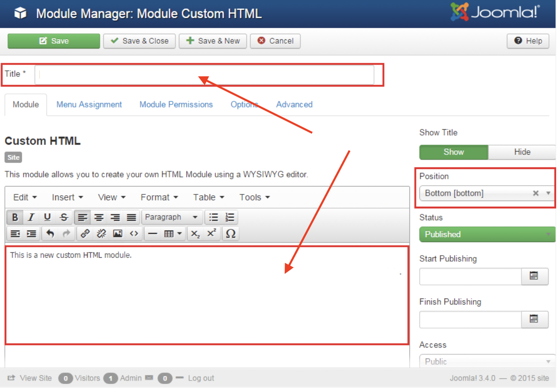Set Show Title to Show

453,152
